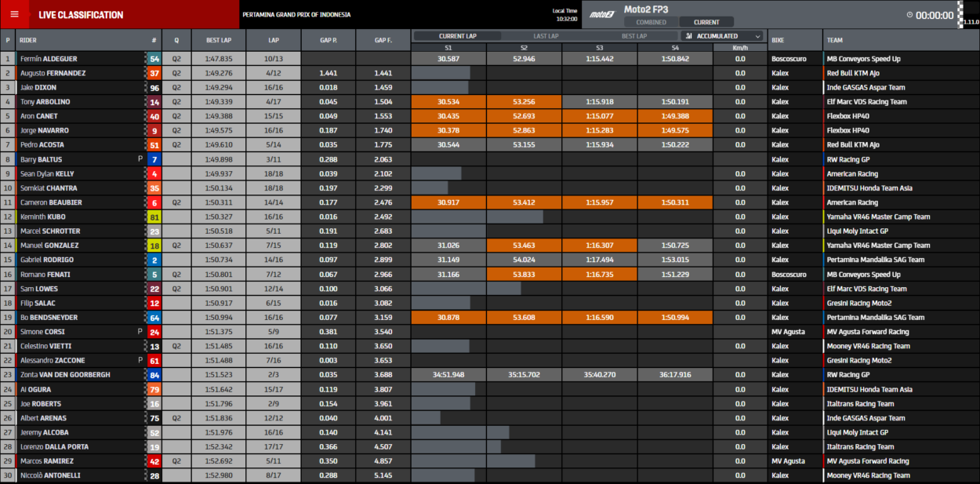Image resolution: width=980 pixels, height=484 pixels.
Task: Click Van den Goorbergh's S1 time 34:51.948
Action: click(x=448, y=375)
